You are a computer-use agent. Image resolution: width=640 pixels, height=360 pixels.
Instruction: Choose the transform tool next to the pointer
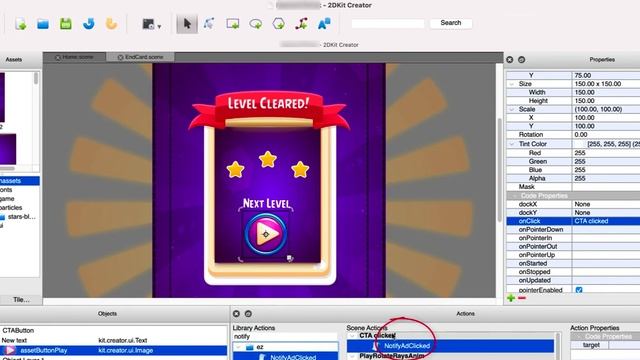click(x=209, y=24)
